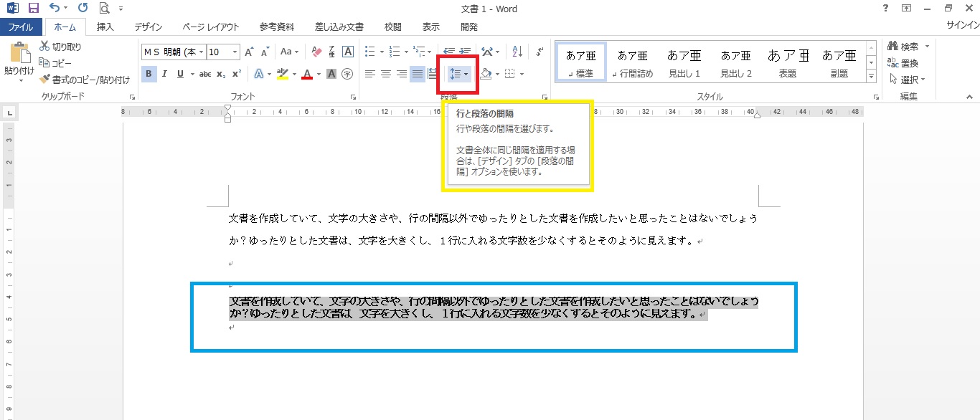Click the red font color button
The height and width of the screenshot is (420, 980).
tap(307, 74)
